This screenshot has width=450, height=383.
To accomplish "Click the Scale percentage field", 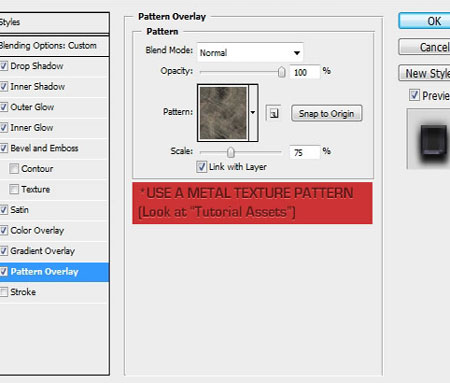I will click(305, 153).
